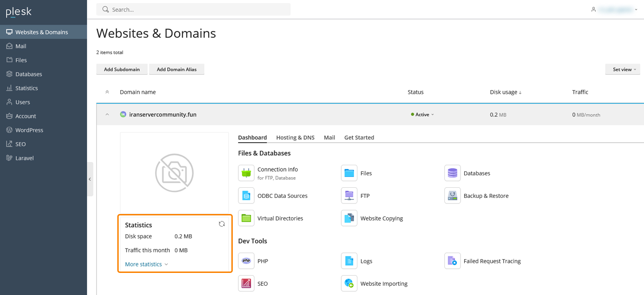Click the Logs icon

(x=349, y=261)
